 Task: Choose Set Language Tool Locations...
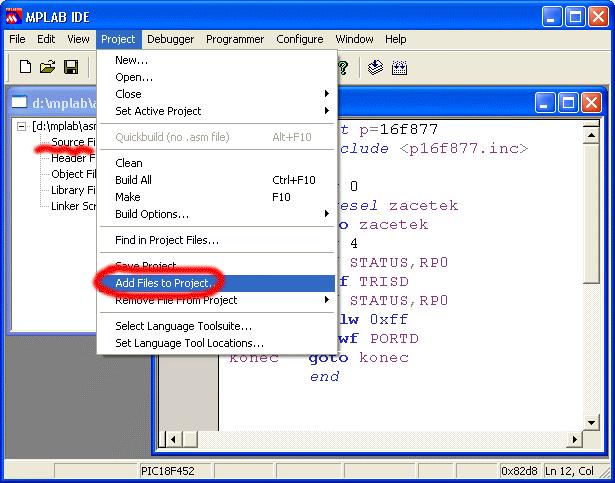point(217,343)
